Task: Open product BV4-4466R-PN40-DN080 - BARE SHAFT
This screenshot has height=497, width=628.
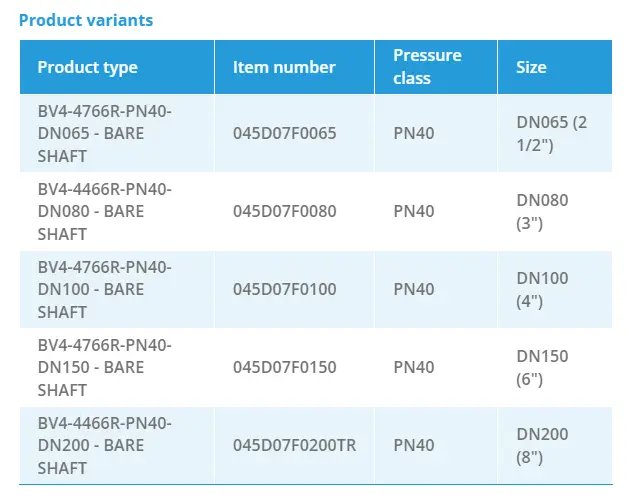Action: pyautogui.click(x=104, y=211)
